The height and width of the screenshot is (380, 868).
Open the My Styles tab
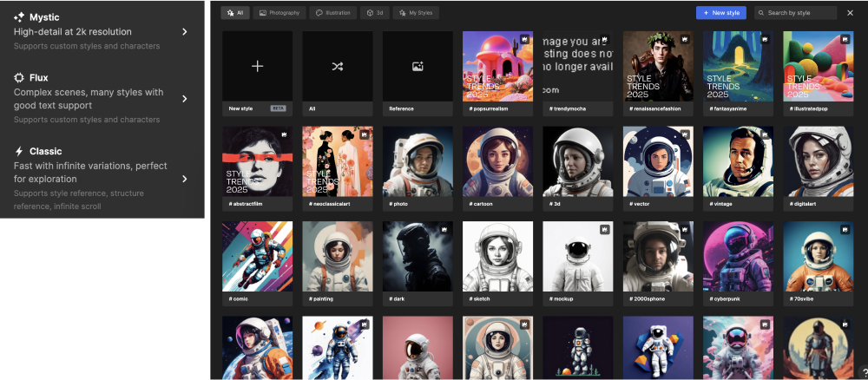pos(416,13)
